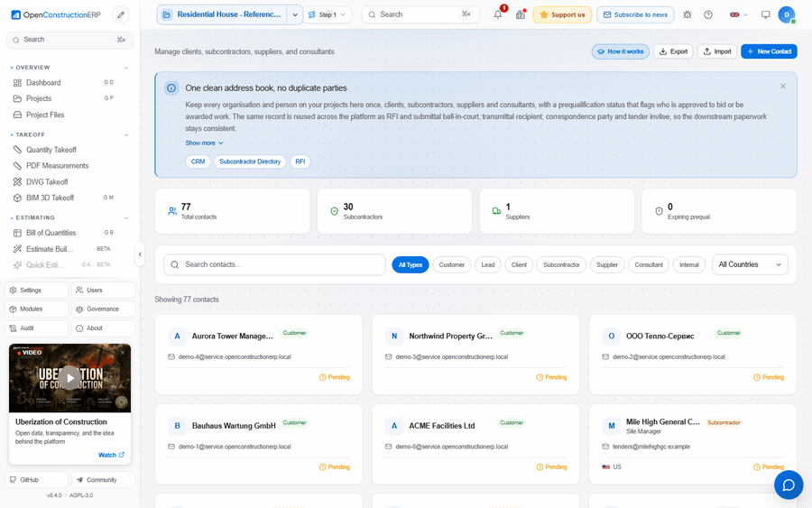Image resolution: width=812 pixels, height=508 pixels.
Task: Collapse the TAKEOFF section
Action: (125, 135)
